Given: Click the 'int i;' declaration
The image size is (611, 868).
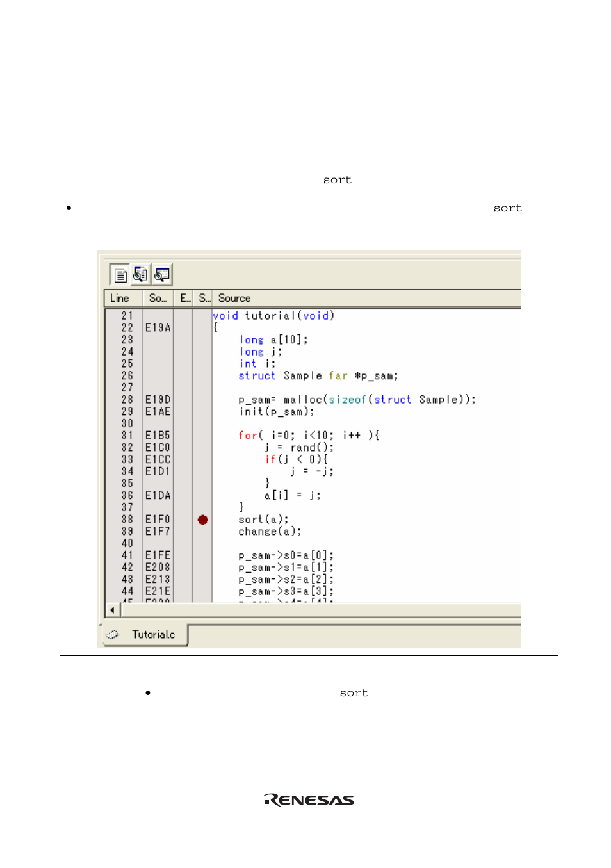Looking at the screenshot, I should click(x=257, y=364).
